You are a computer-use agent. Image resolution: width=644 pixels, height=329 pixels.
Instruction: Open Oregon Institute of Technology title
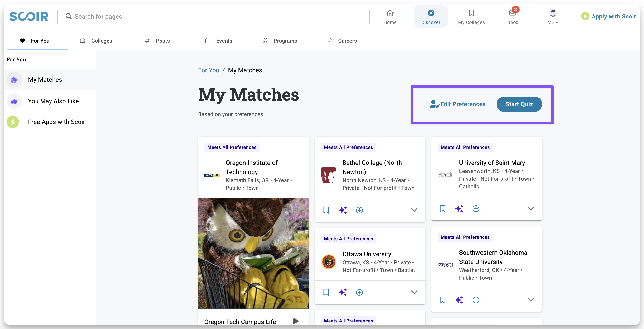(x=252, y=167)
